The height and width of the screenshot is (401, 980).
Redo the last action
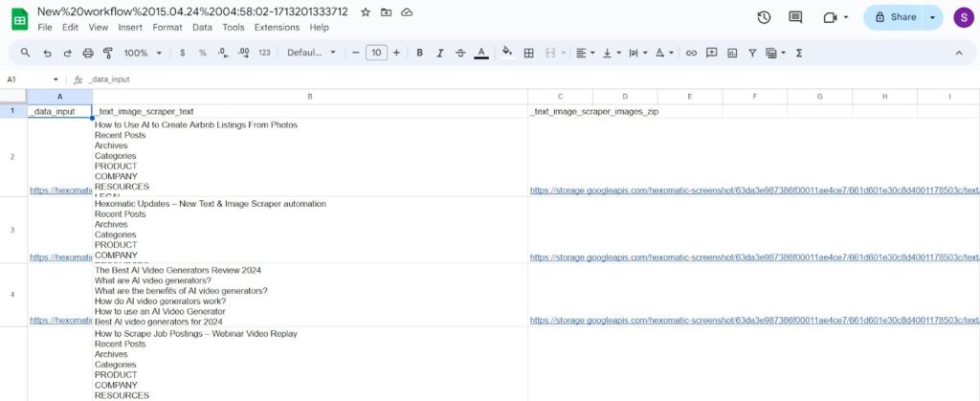pos(68,53)
